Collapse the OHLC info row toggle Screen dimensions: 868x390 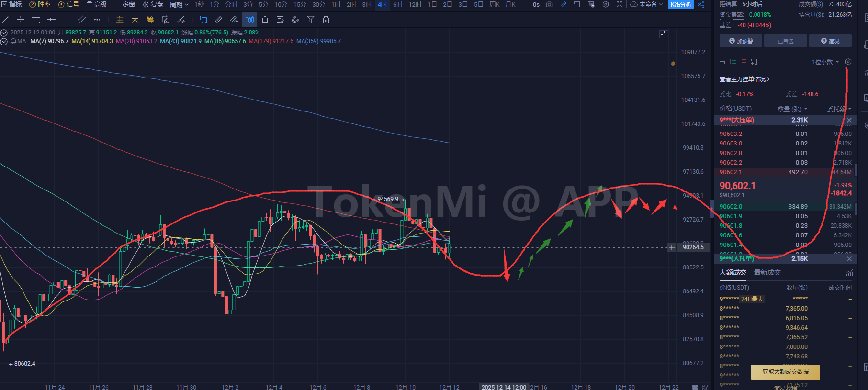pyautogui.click(x=4, y=33)
